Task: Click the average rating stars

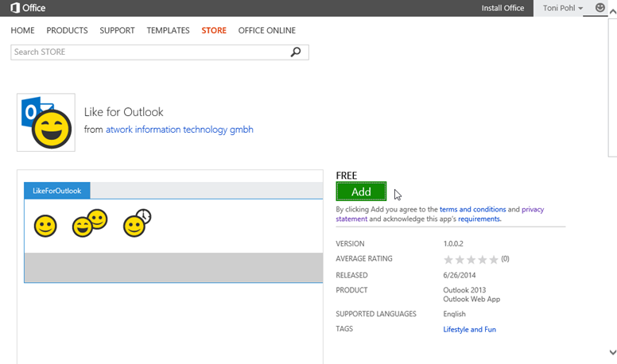Action: coord(471,259)
